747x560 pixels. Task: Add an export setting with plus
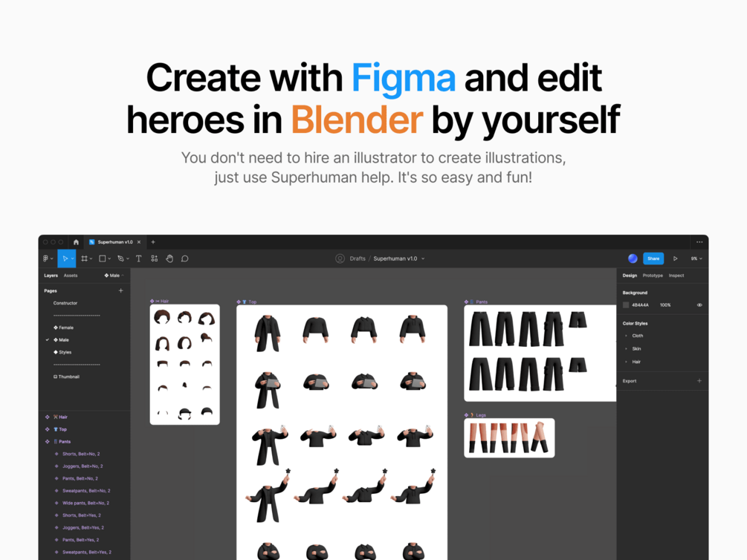[x=699, y=380]
